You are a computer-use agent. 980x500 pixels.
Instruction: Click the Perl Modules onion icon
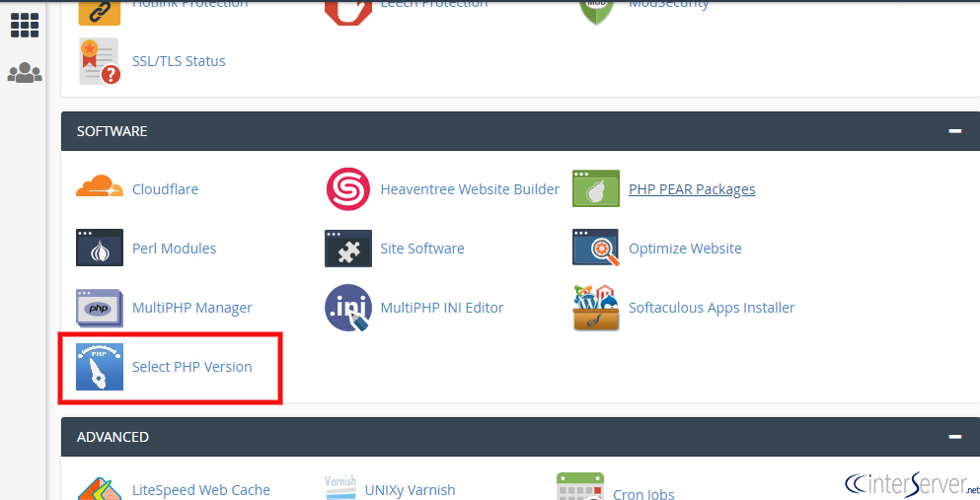coord(100,248)
